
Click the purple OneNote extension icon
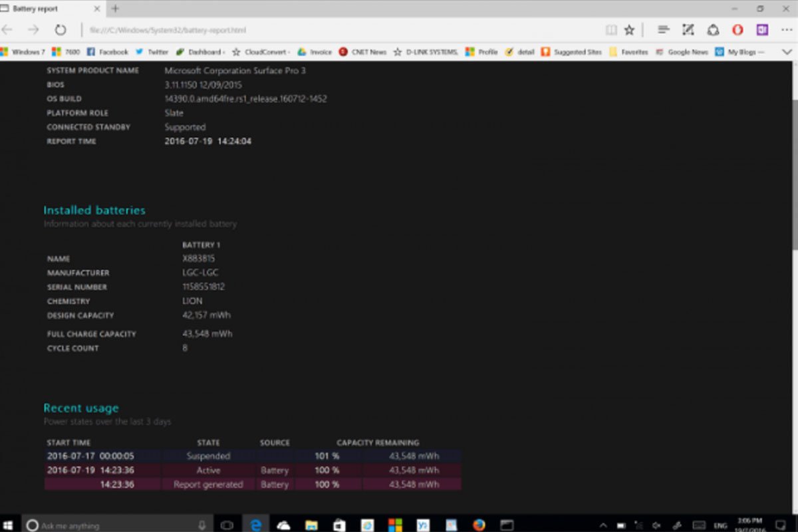coord(762,30)
